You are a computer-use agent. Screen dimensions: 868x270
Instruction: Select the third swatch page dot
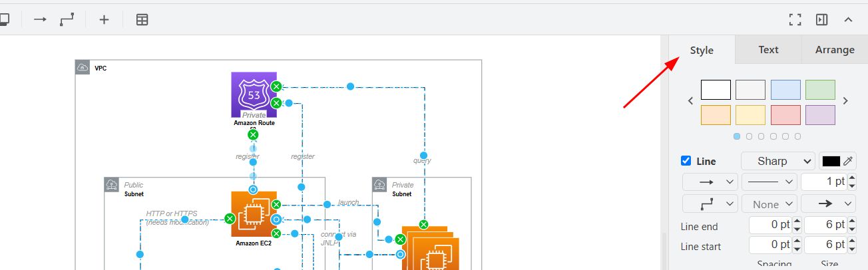(x=761, y=136)
